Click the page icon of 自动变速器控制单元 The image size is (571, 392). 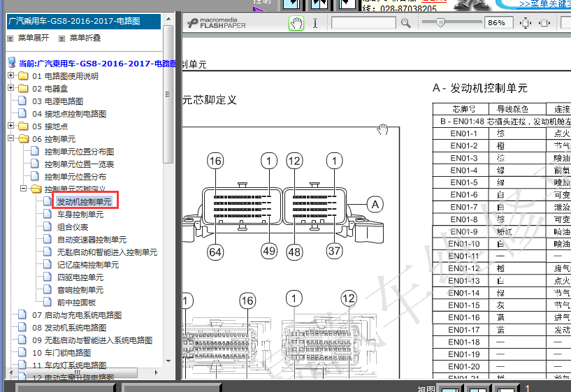48,240
